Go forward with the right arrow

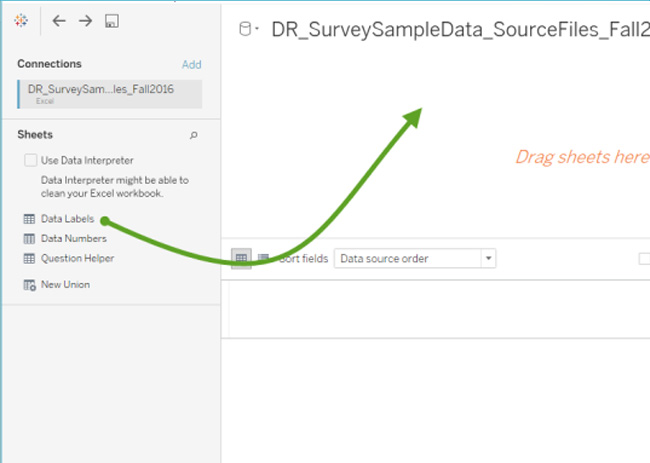(85, 21)
